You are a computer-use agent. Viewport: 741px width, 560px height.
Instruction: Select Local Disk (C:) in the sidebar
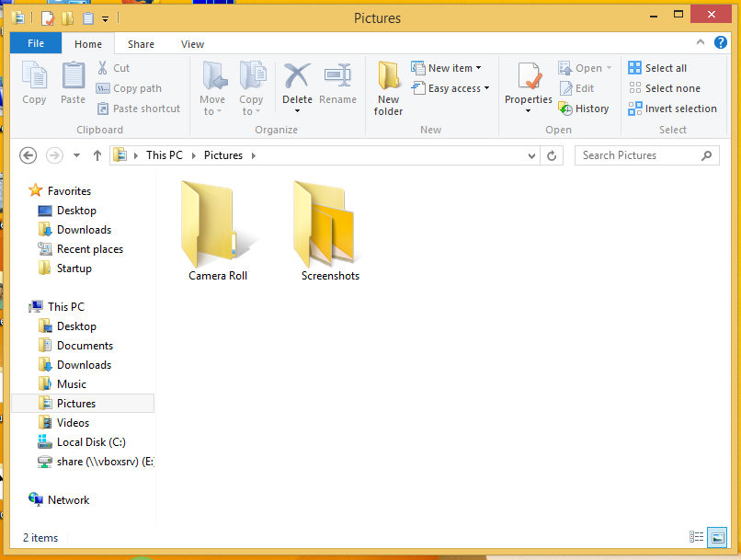(x=89, y=441)
